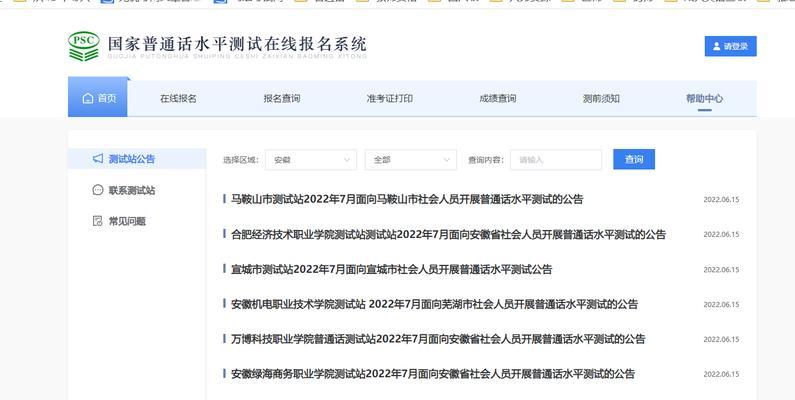The height and width of the screenshot is (400, 795).
Task: Click the 查询内容 label
Action: click(486, 160)
